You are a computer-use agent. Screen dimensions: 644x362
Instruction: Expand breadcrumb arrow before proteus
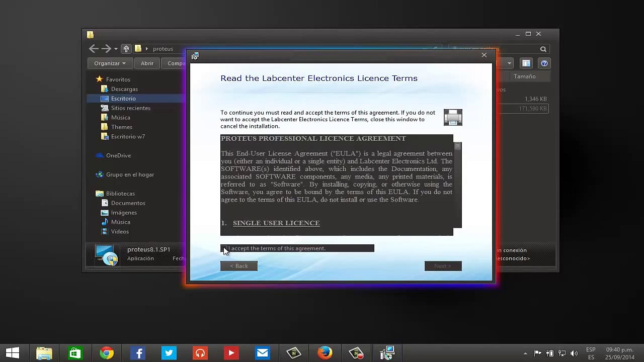[147, 49]
